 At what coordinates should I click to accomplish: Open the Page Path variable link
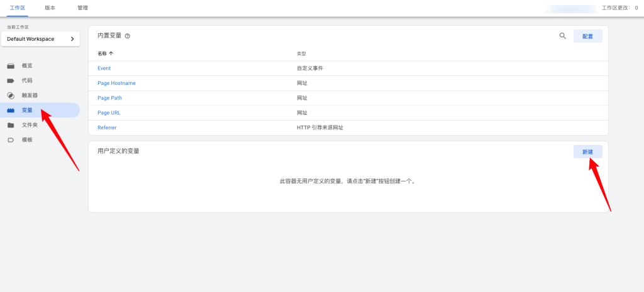[109, 98]
